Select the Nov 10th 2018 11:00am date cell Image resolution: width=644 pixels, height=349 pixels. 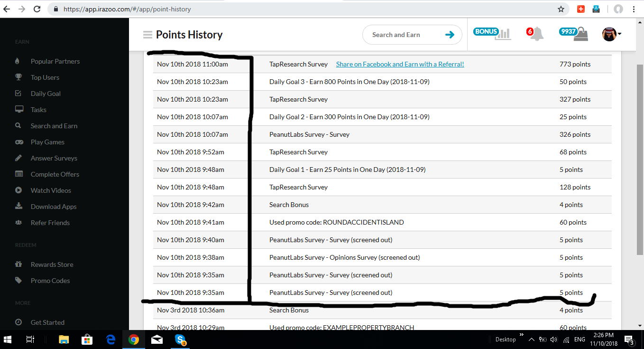coord(193,64)
